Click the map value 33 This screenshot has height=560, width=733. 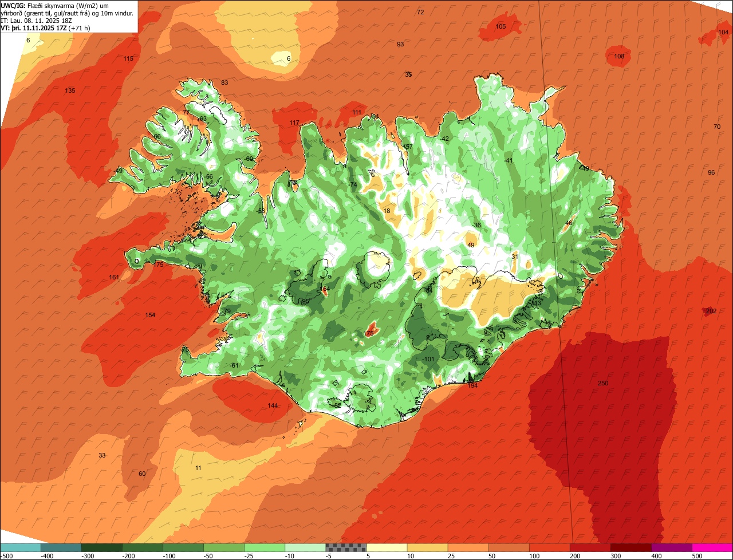(102, 455)
